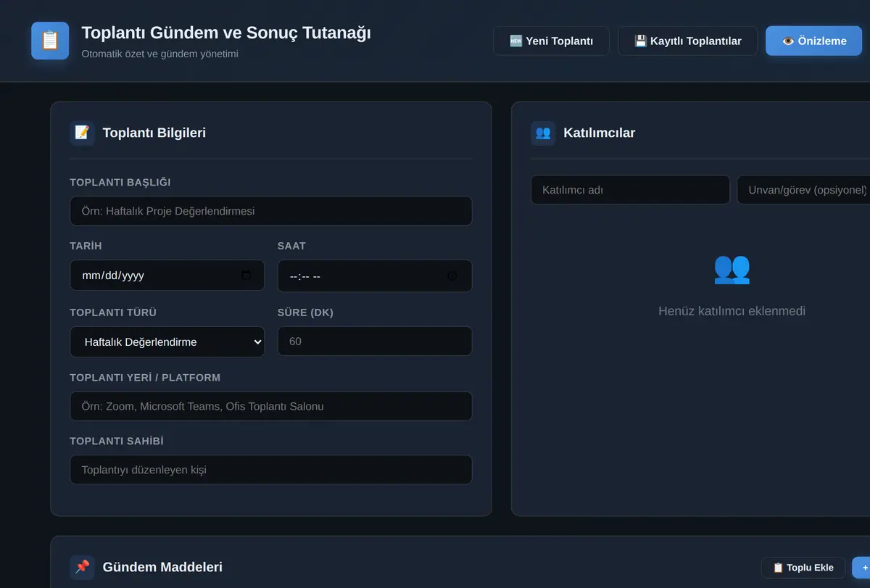Image resolution: width=870 pixels, height=588 pixels.
Task: Click the SÜRE (DK) label
Action: pyautogui.click(x=305, y=312)
